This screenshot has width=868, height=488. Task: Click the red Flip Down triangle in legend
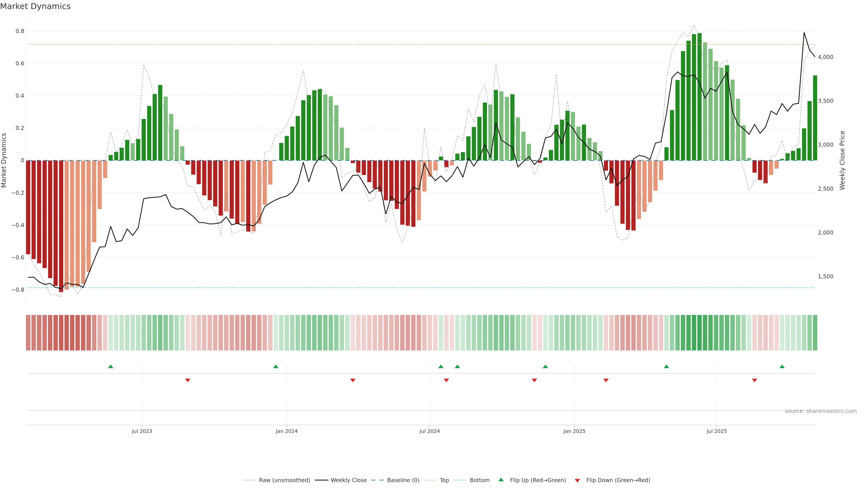coord(577,481)
